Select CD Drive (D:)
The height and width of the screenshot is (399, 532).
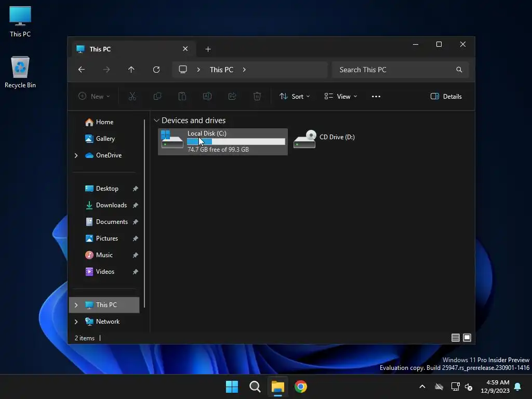pyautogui.click(x=324, y=139)
